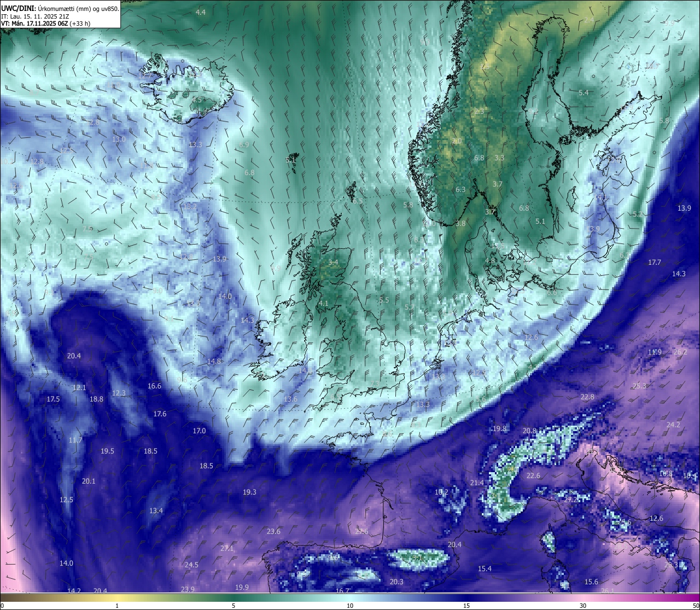Screen dimensions: 700x610
Task: Click the 27.2 value on the map
Action: (571, 500)
